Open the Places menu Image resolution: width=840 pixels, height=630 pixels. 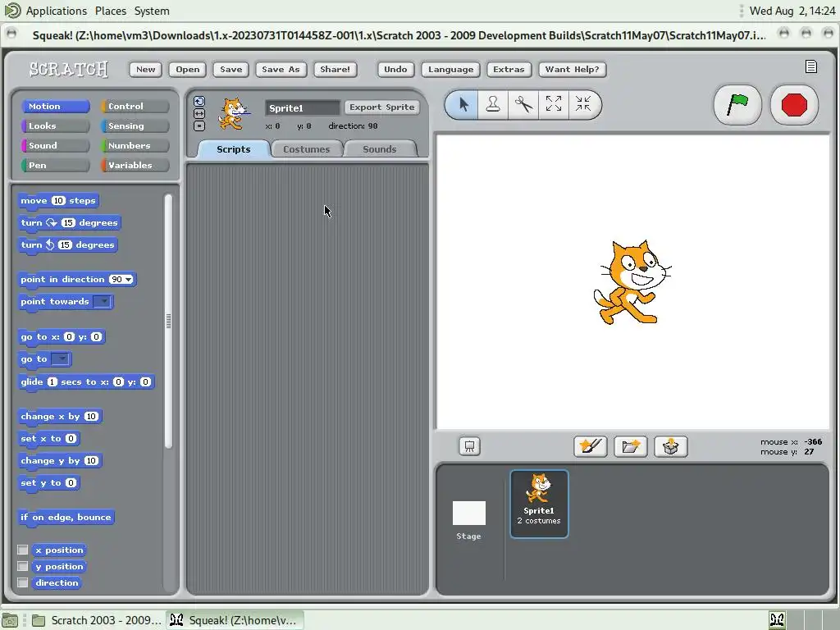click(111, 11)
